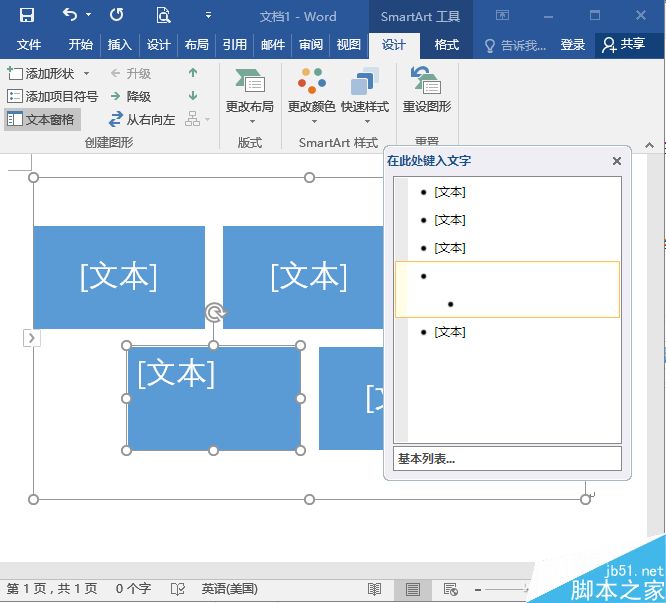Viewport: 666px width, 603px height.
Task: Click the vertical document scrollbar
Action: pyautogui.click(x=653, y=344)
